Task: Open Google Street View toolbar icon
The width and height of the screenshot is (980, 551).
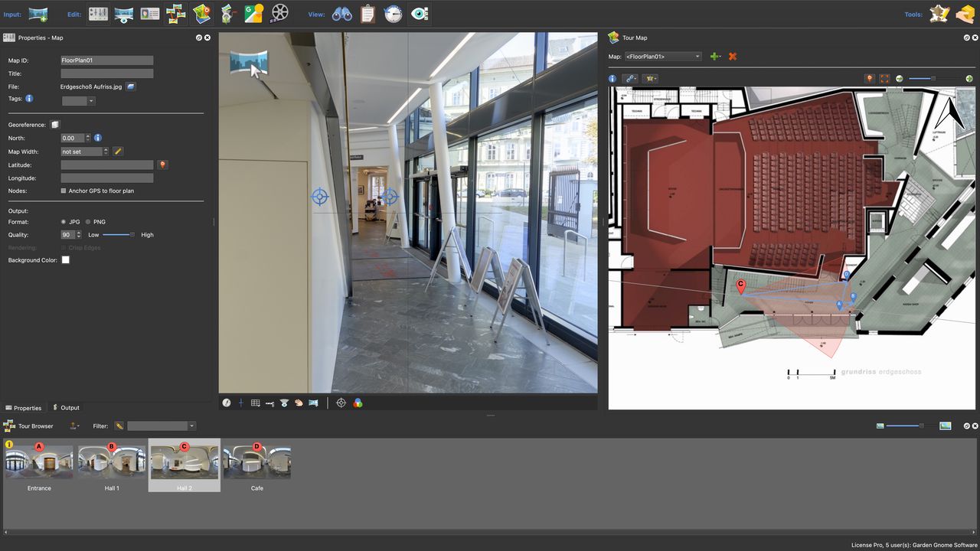Action: 253,14
